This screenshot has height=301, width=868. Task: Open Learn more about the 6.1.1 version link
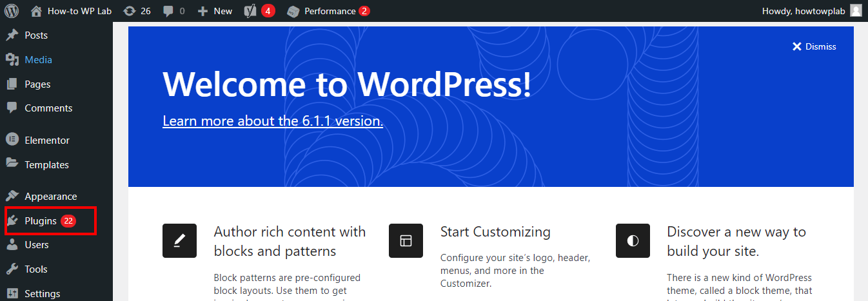coord(272,121)
